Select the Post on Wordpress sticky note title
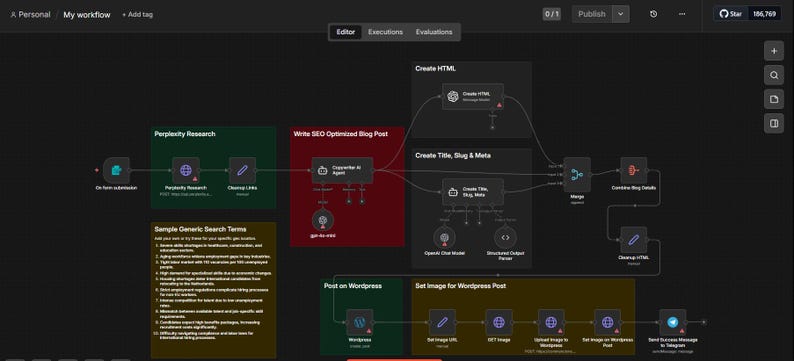 (x=353, y=286)
